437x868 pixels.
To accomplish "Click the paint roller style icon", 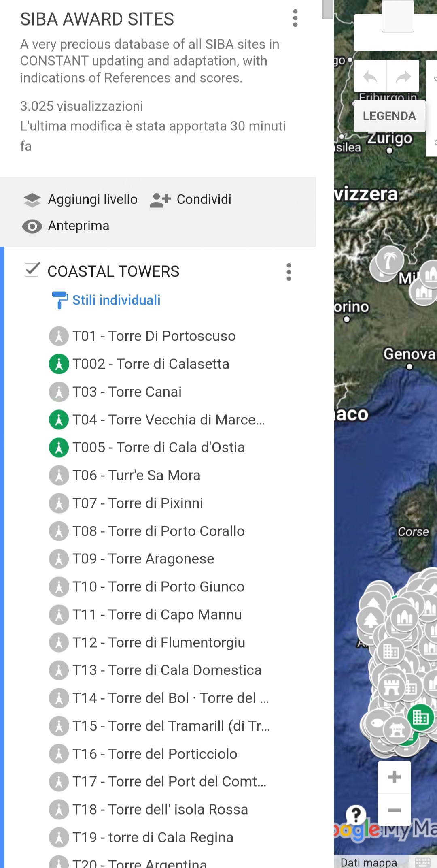I will tap(59, 300).
